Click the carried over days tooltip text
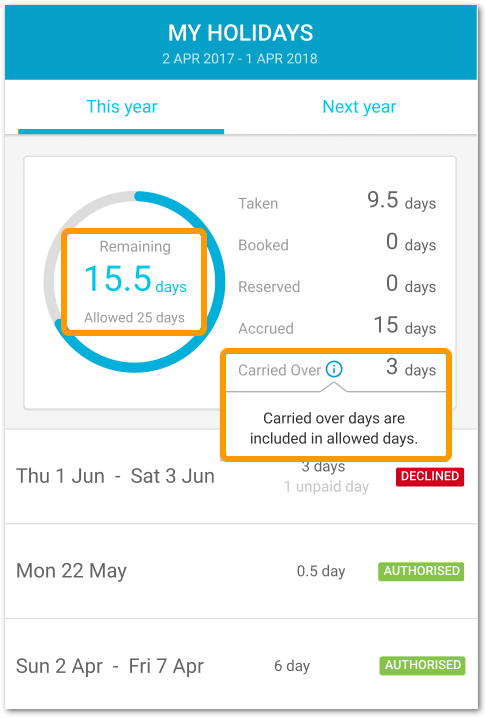 pos(334,428)
